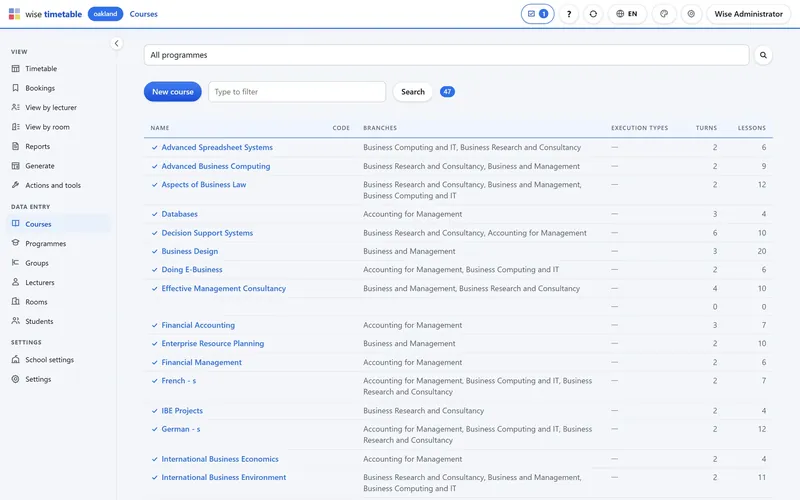Click the 47 results count badge
This screenshot has width=800, height=500.
pos(447,92)
